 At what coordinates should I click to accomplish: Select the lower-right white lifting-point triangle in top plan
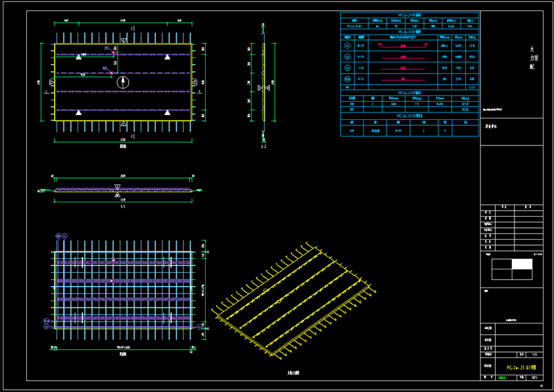click(x=168, y=112)
